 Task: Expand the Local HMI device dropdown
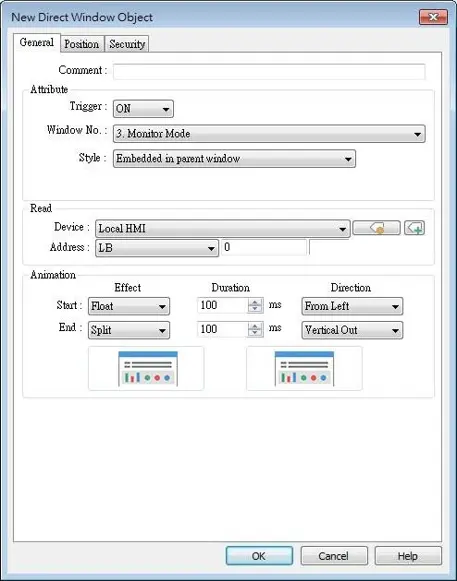[222, 229]
